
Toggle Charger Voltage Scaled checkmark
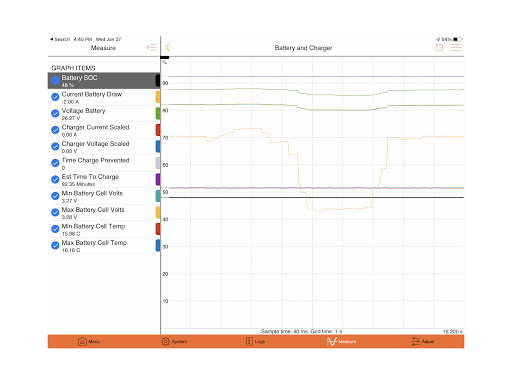tap(55, 146)
